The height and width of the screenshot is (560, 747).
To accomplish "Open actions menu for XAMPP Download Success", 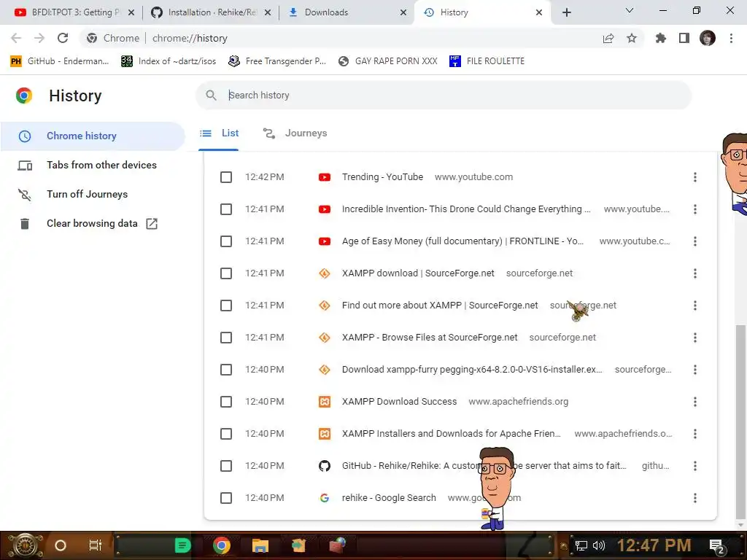I will pos(695,402).
